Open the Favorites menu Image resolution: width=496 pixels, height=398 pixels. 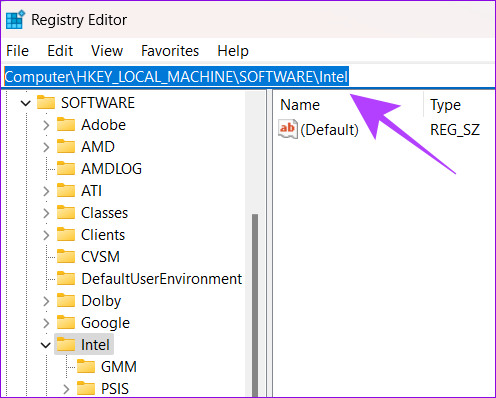[x=170, y=51]
